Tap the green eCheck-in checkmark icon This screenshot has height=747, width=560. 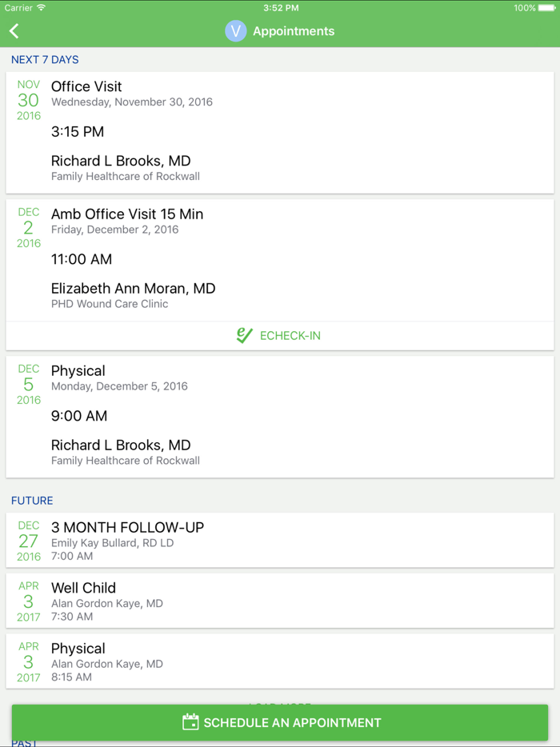pyautogui.click(x=244, y=336)
